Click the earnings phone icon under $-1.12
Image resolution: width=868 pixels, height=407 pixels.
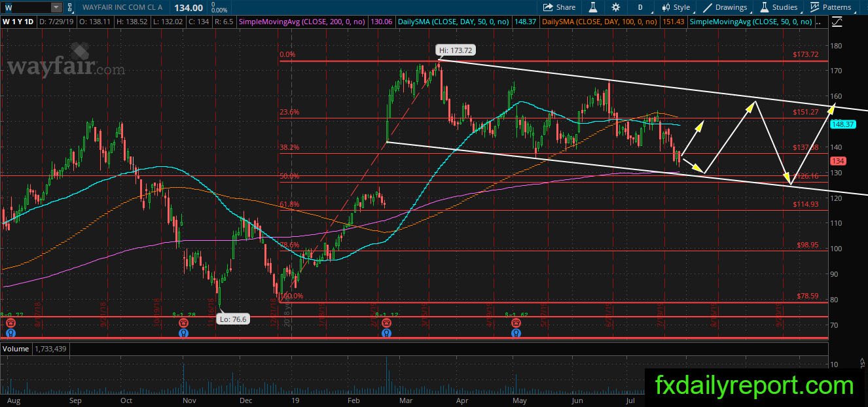[x=387, y=323]
